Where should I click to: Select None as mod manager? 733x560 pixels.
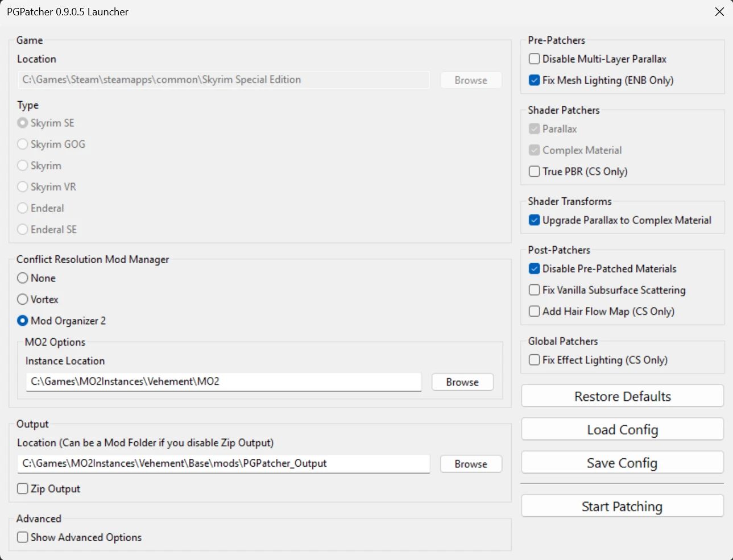click(23, 278)
